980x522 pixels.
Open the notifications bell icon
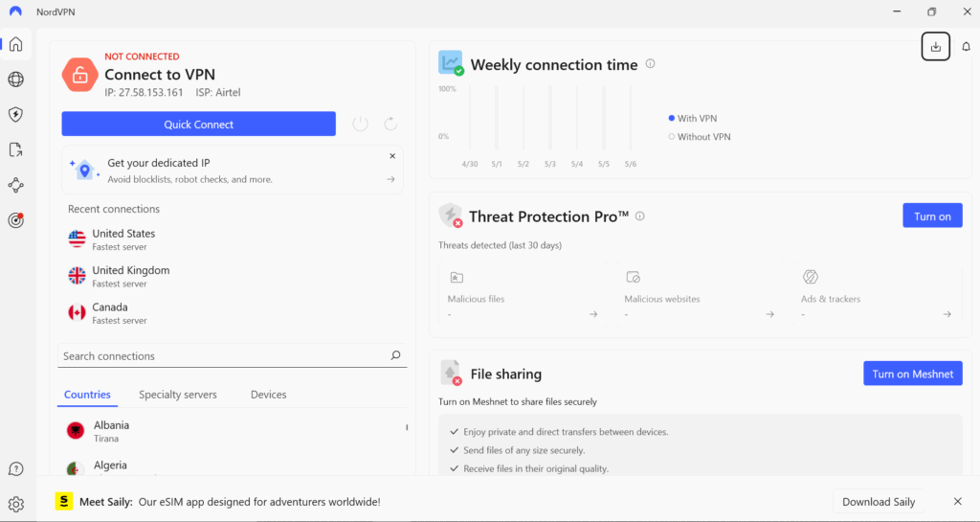click(x=967, y=46)
